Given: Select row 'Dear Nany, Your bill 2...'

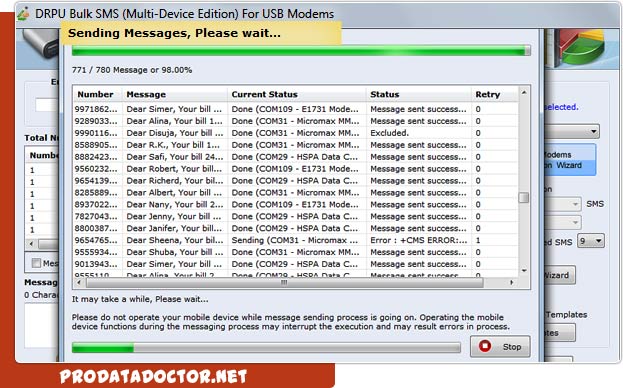Looking at the screenshot, I should click(x=296, y=205).
